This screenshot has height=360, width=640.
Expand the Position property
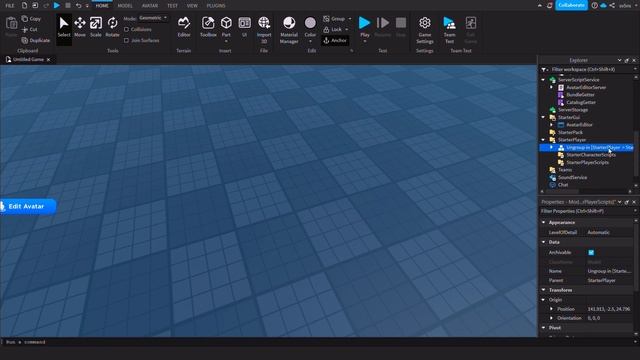coord(551,309)
